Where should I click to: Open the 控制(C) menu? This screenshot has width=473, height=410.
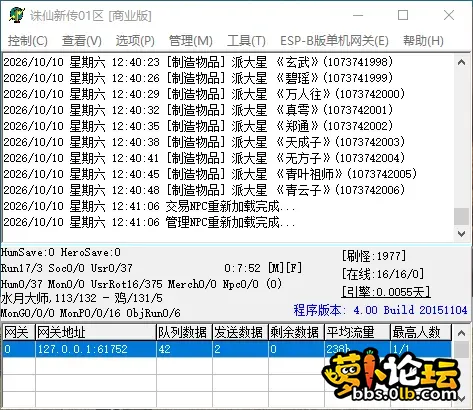(x=28, y=41)
